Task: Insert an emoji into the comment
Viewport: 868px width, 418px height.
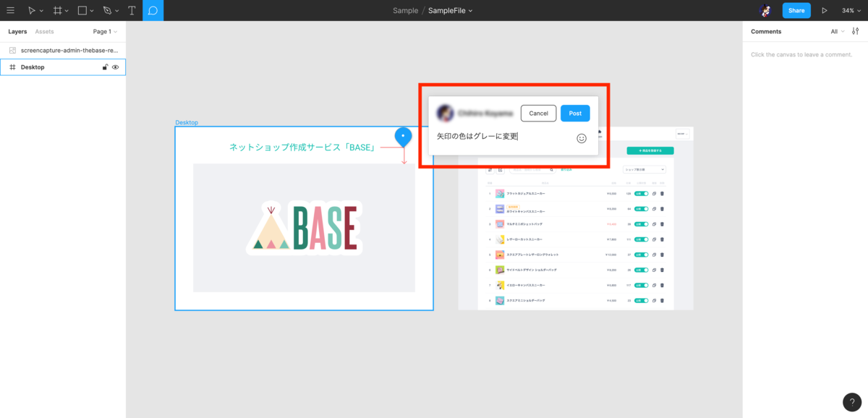Action: [582, 138]
